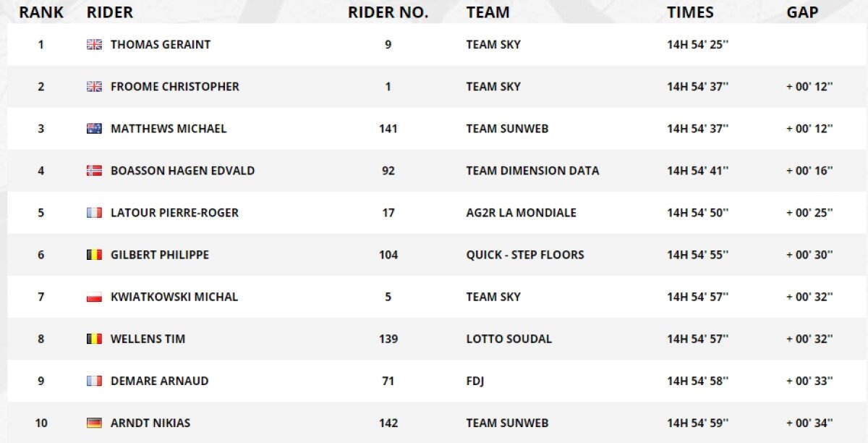
Task: Click the Polish flag beside Kwiatkowski Michal
Action: coord(94,297)
